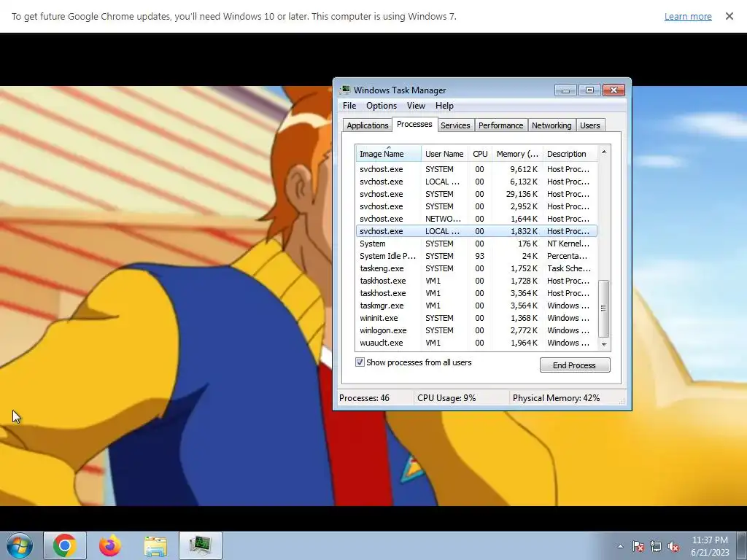Click the CPU Usage: 9% status entry
This screenshot has width=747, height=560.
tap(446, 398)
